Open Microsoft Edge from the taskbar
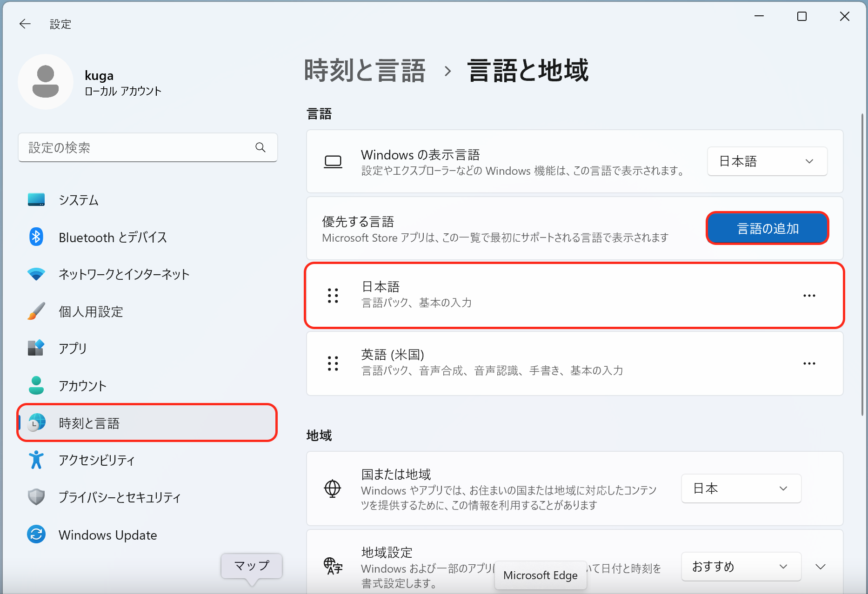This screenshot has width=868, height=594. click(x=541, y=575)
